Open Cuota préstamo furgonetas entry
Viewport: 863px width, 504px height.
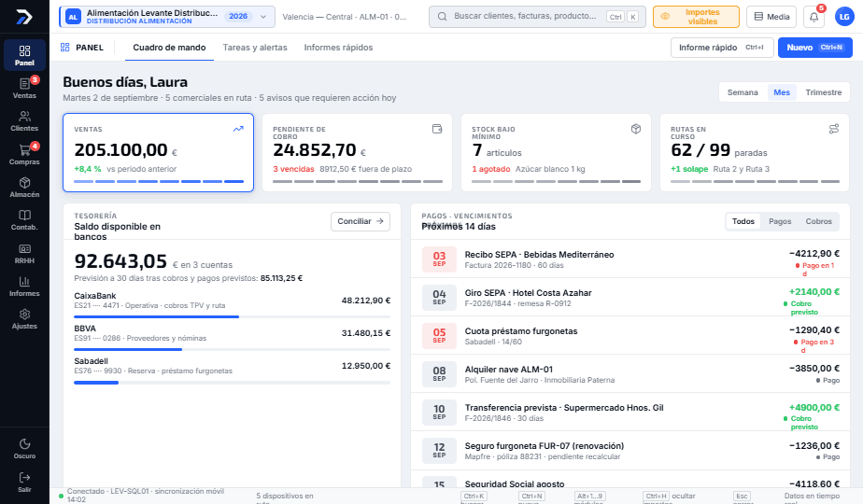[630, 336]
